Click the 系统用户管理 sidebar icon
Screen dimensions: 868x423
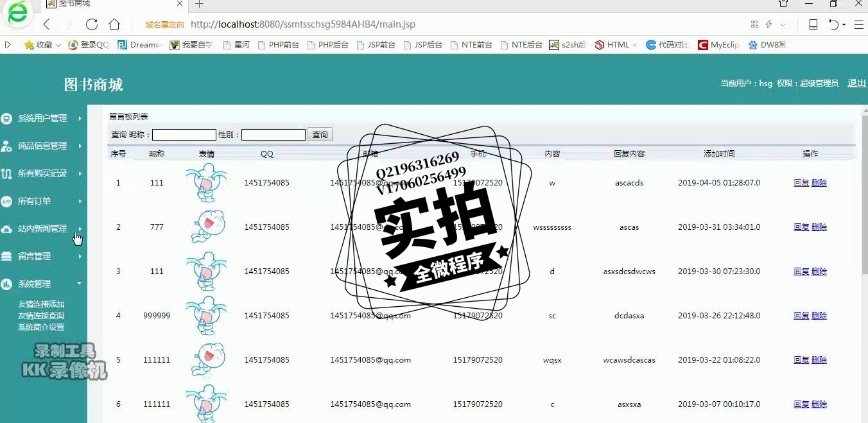(x=6, y=119)
